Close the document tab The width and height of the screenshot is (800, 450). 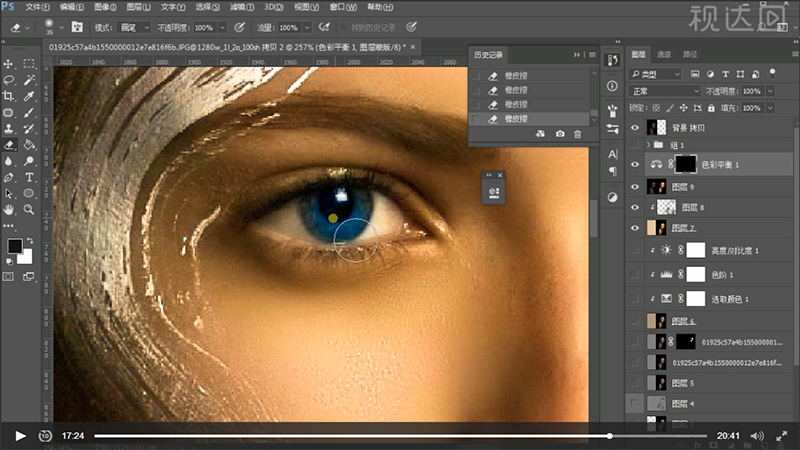413,47
